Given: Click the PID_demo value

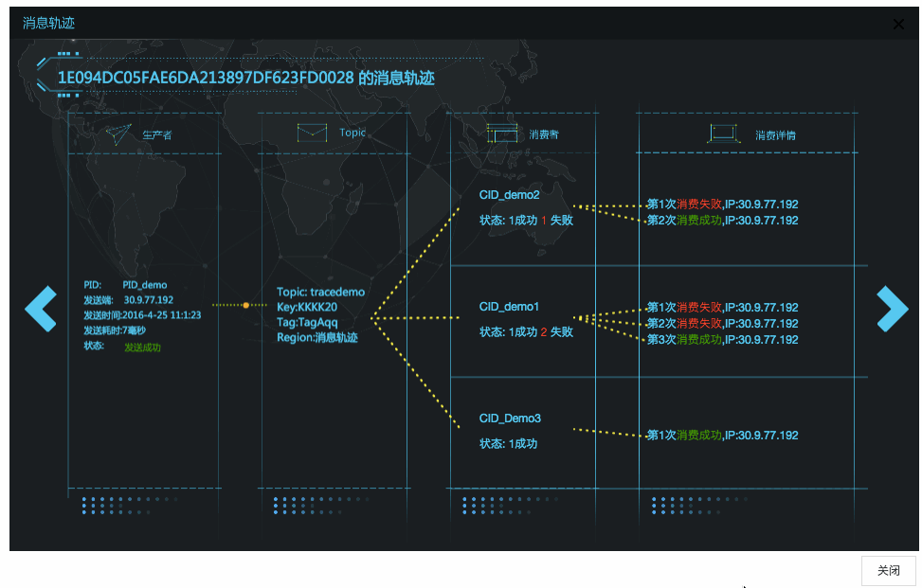Looking at the screenshot, I should 145,285.
